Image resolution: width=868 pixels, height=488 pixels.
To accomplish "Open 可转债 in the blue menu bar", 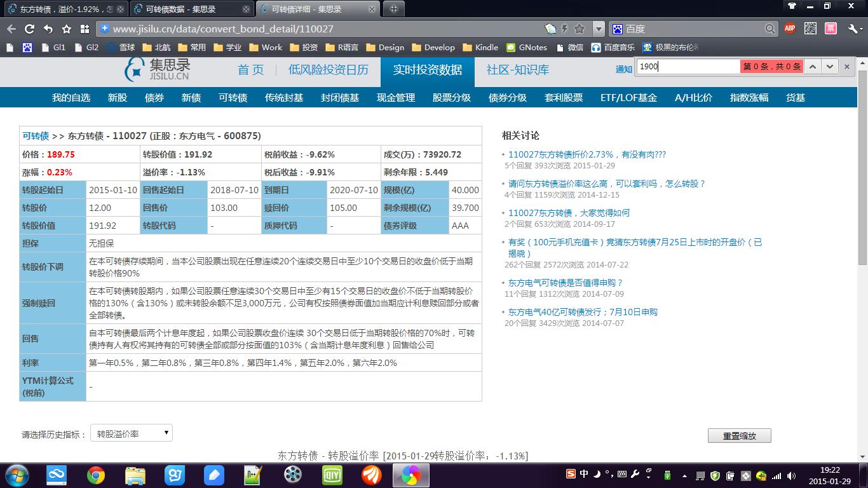I will [x=233, y=98].
